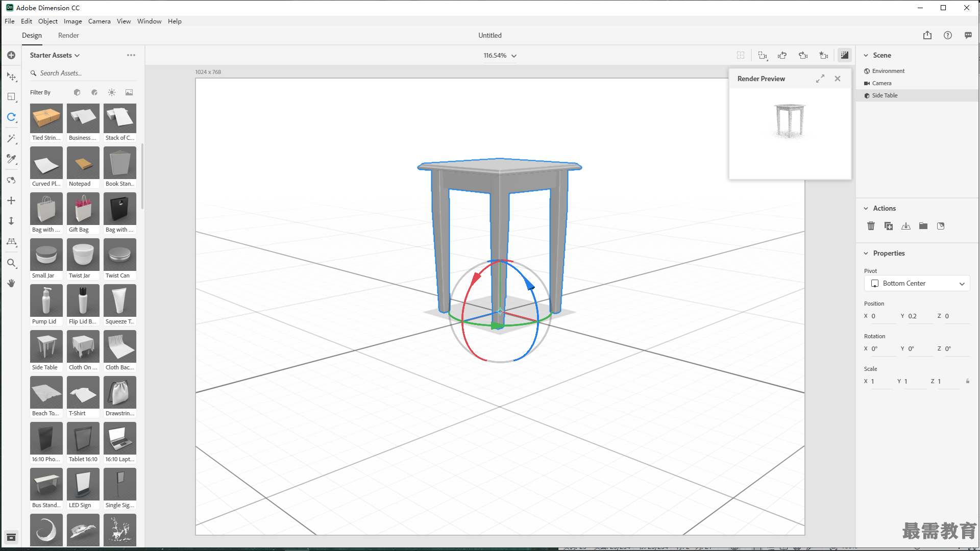Select the Select and Move tool
The height and width of the screenshot is (551, 980).
(11, 77)
